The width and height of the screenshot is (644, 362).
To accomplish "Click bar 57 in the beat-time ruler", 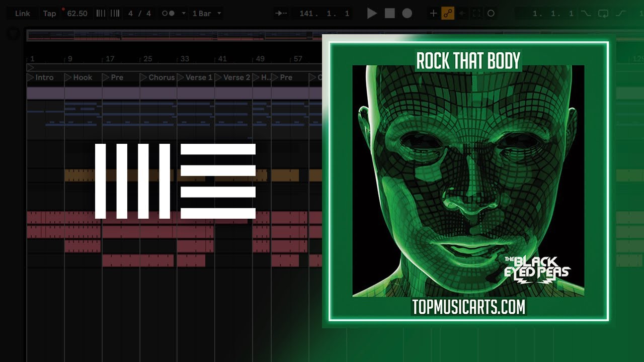I will pyautogui.click(x=298, y=59).
